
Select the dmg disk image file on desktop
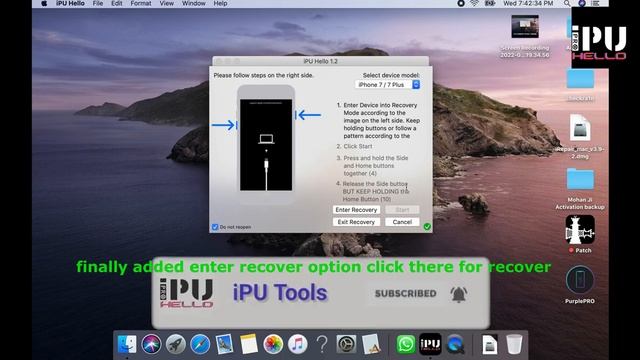point(580,128)
